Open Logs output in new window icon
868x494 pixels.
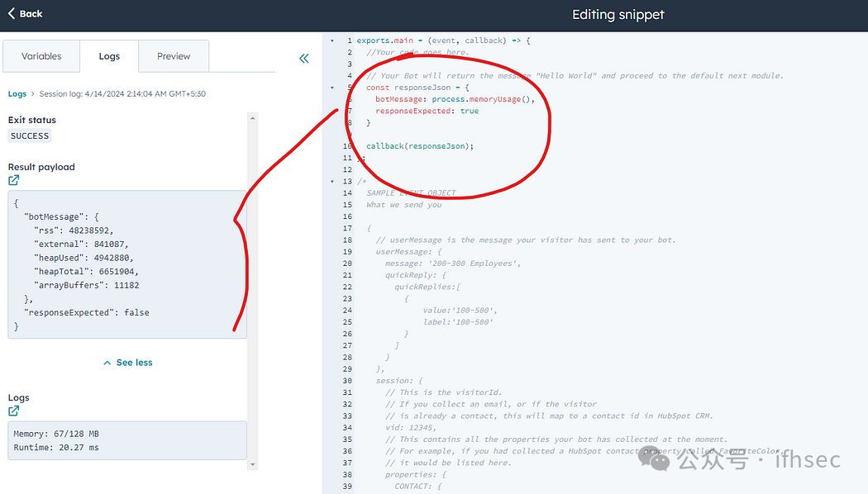click(x=14, y=411)
